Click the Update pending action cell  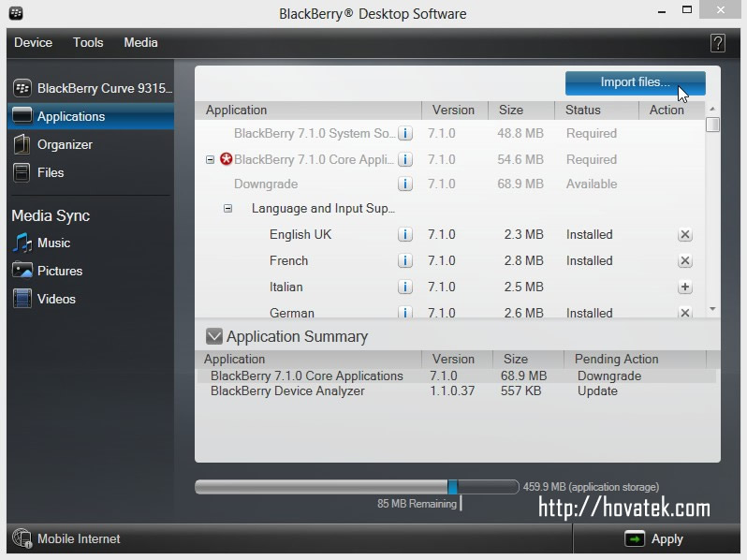click(x=597, y=391)
